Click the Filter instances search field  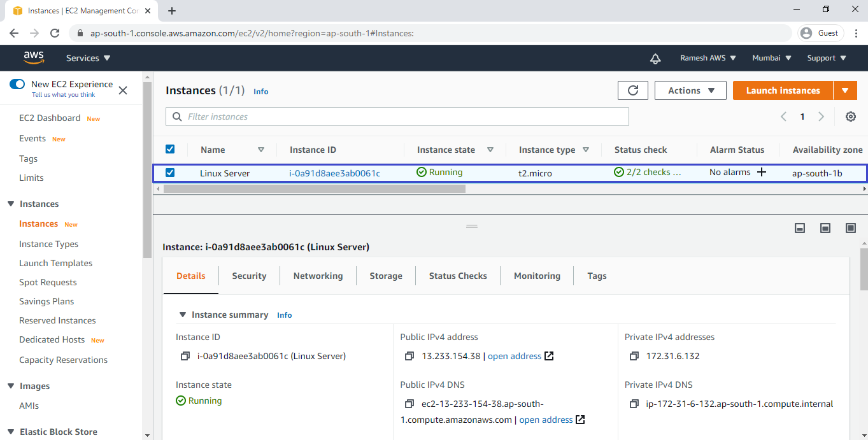[x=397, y=117]
